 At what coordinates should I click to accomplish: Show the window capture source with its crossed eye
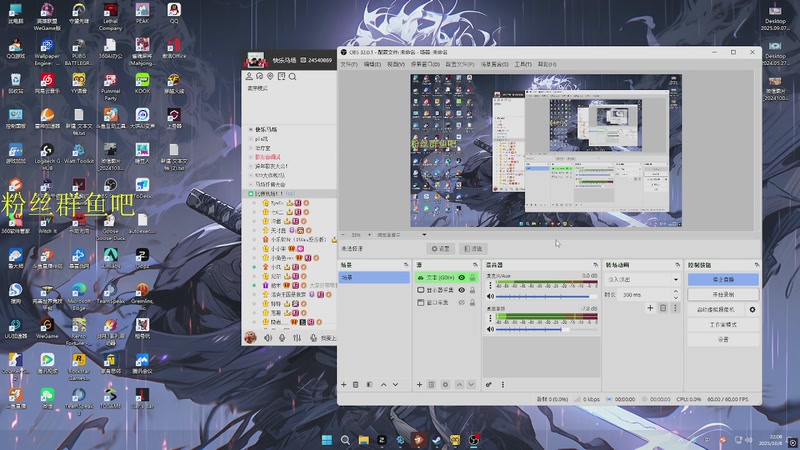pyautogui.click(x=462, y=303)
